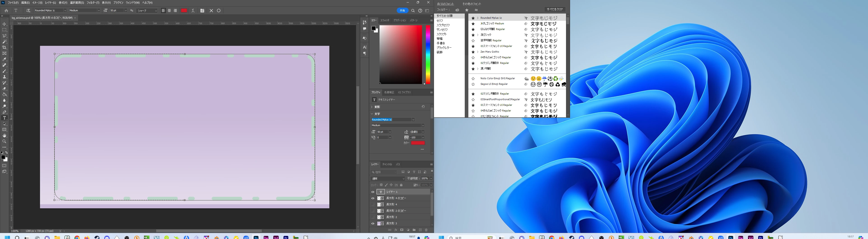Toggle text orientation icon in options bar

[x=28, y=10]
